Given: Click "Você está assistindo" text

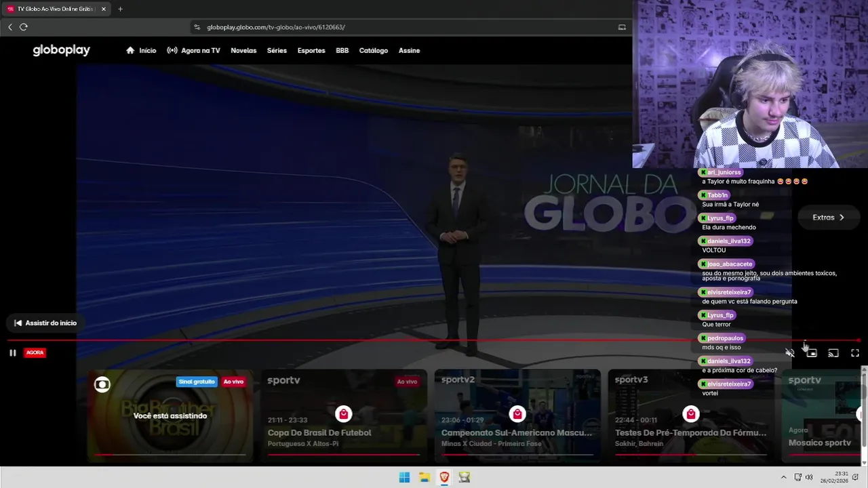Looking at the screenshot, I should pyautogui.click(x=170, y=416).
